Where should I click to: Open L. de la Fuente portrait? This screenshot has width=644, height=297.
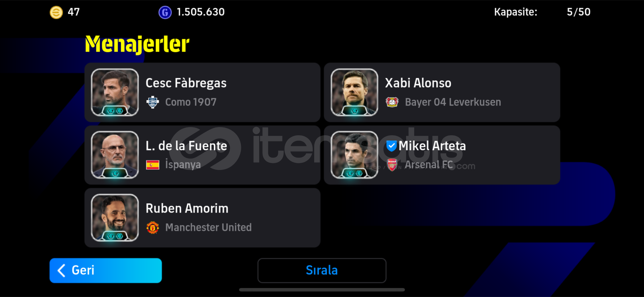pyautogui.click(x=115, y=155)
